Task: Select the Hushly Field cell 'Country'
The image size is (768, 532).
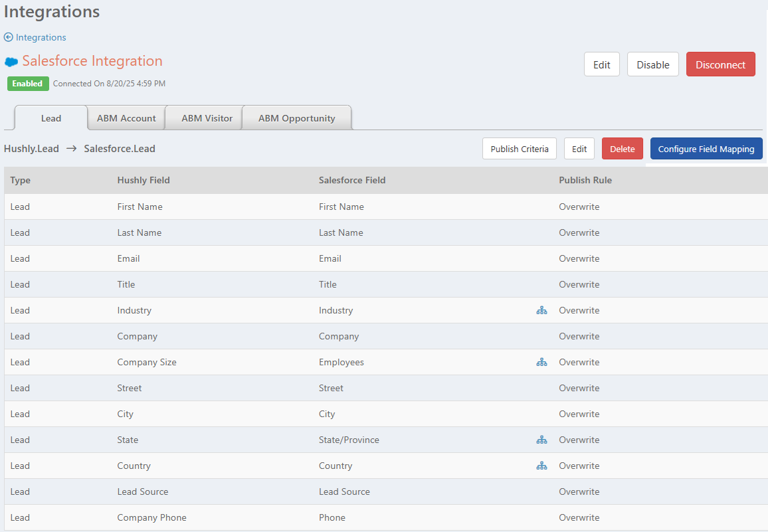Action: [134, 466]
